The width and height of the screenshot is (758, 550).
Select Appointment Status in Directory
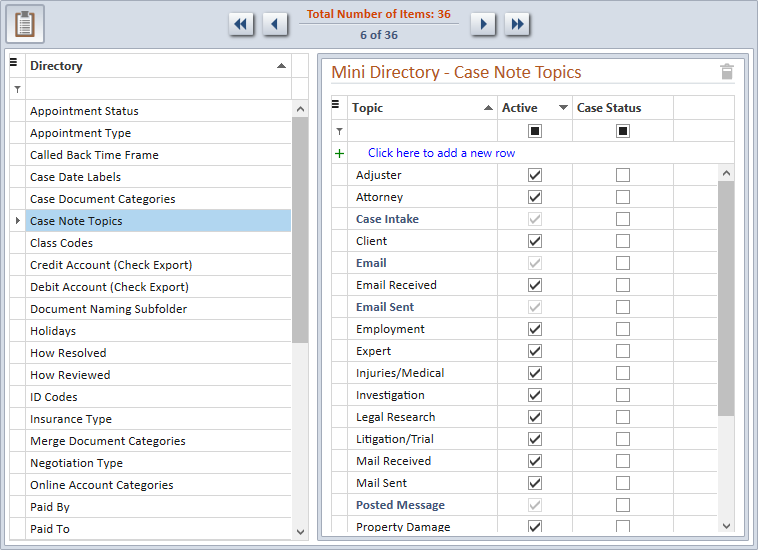tap(158, 111)
